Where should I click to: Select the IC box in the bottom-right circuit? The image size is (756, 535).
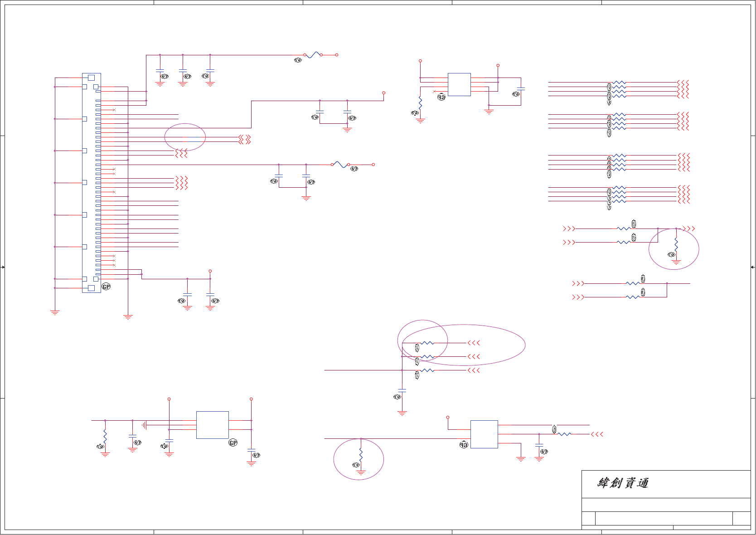click(x=484, y=434)
